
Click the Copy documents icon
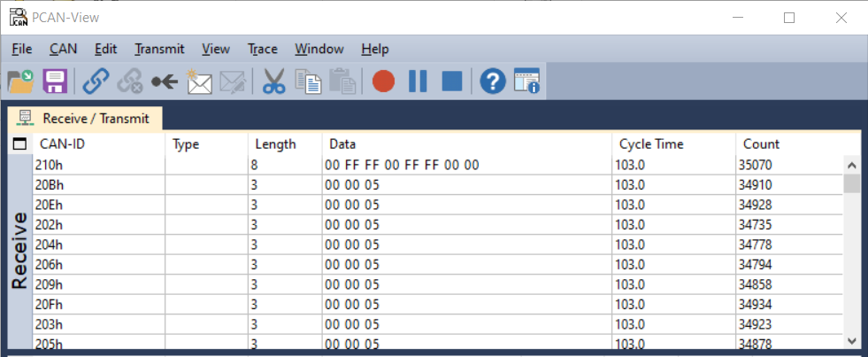308,81
